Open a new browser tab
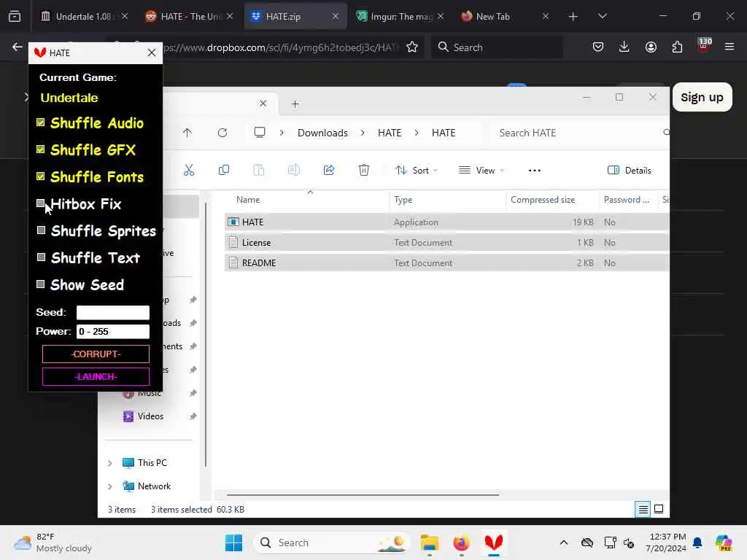 tap(573, 17)
